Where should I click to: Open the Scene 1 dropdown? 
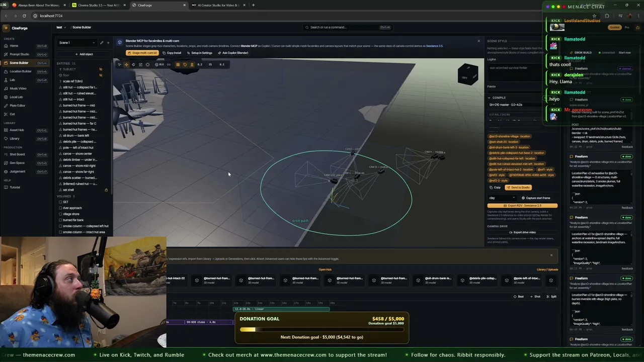click(x=77, y=43)
